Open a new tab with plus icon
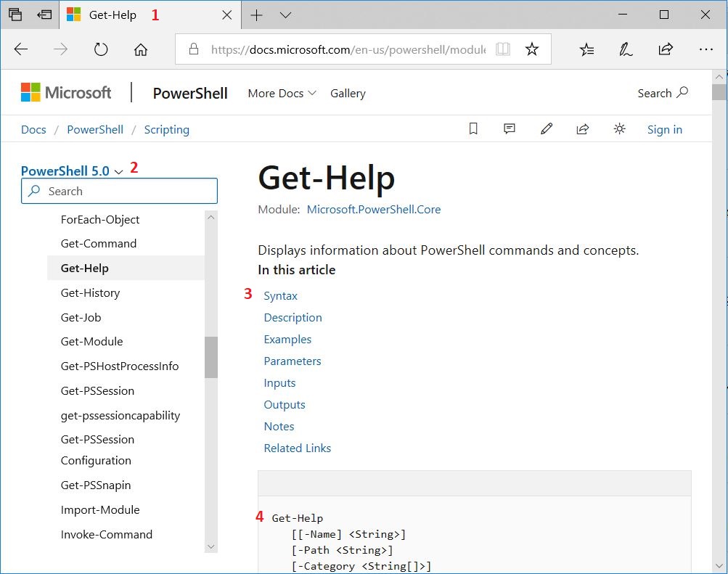 tap(256, 15)
